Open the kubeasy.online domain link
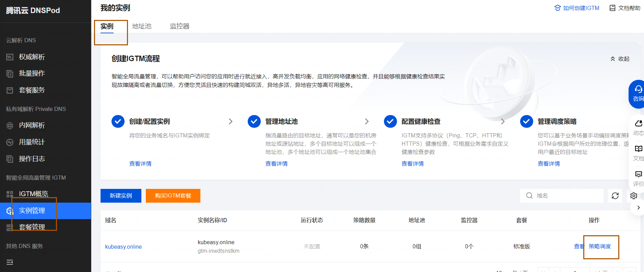 coord(124,247)
